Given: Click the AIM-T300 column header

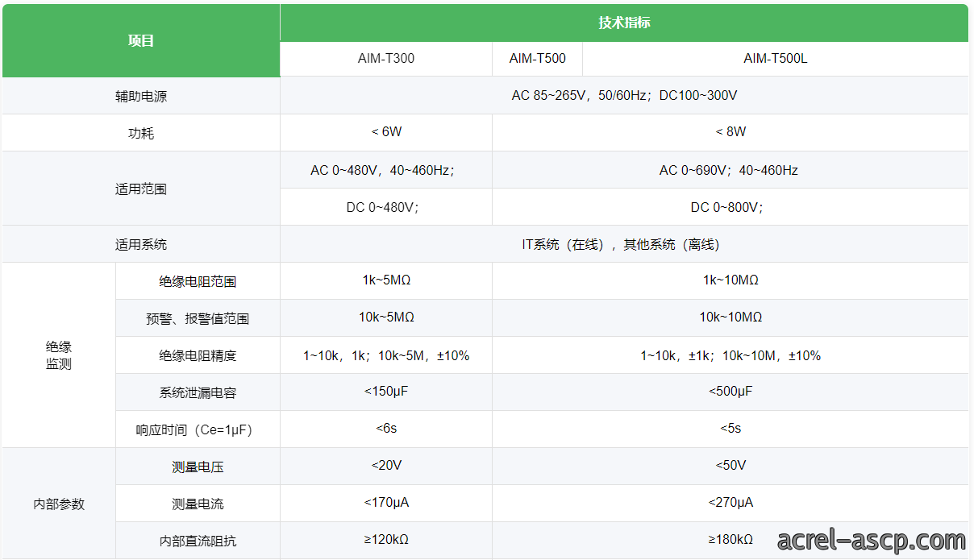Looking at the screenshot, I should [386, 59].
